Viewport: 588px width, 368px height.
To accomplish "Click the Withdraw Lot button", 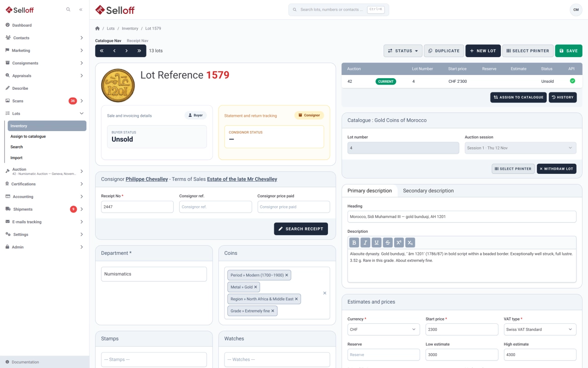I will (x=556, y=169).
